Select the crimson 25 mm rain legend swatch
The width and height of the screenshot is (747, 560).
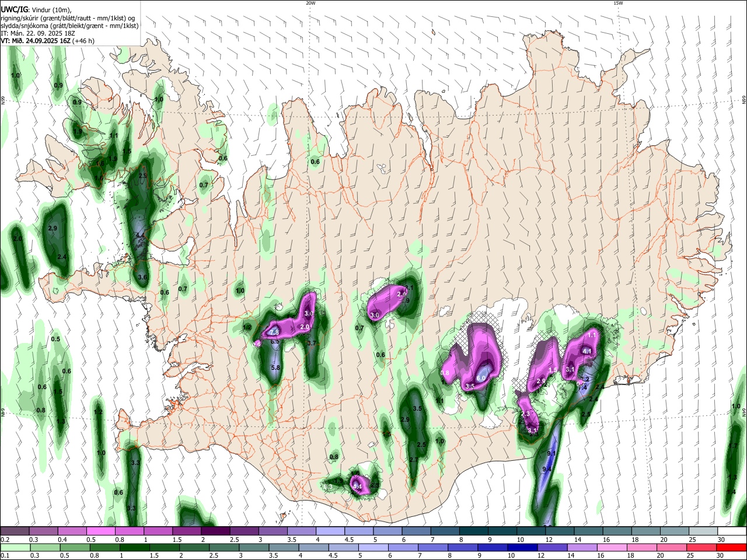click(701, 548)
